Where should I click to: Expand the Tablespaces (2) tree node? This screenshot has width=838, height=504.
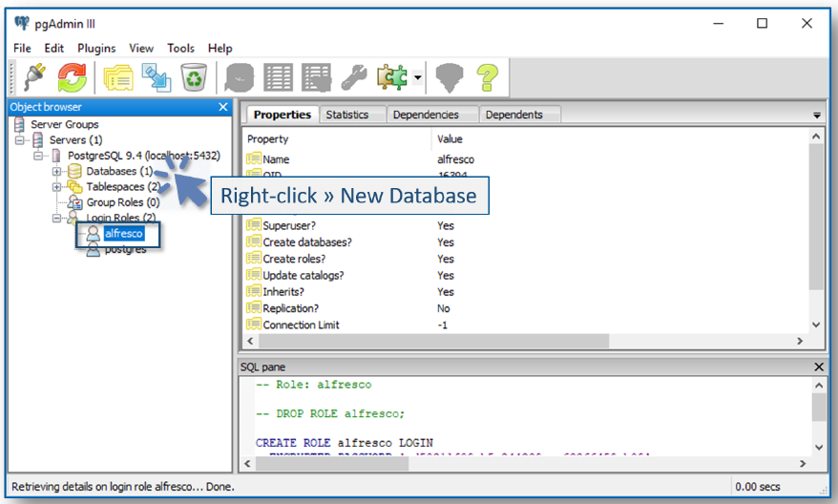coord(57,187)
